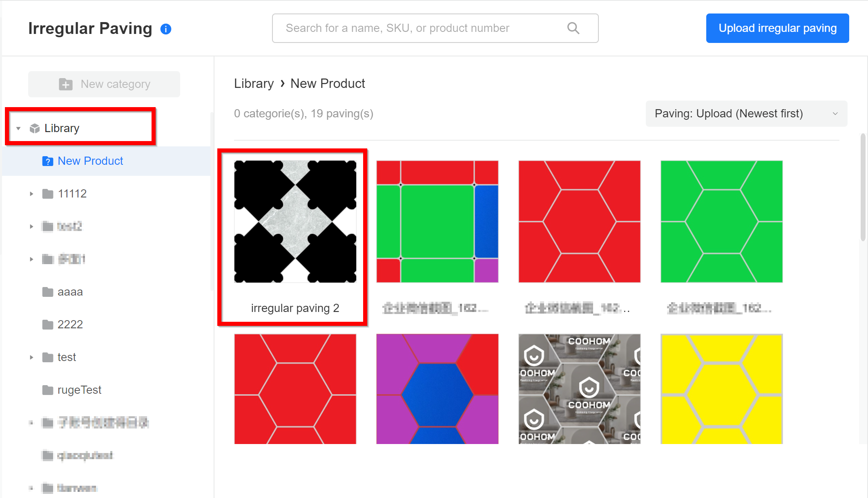Collapse the Library tree node

(18, 128)
